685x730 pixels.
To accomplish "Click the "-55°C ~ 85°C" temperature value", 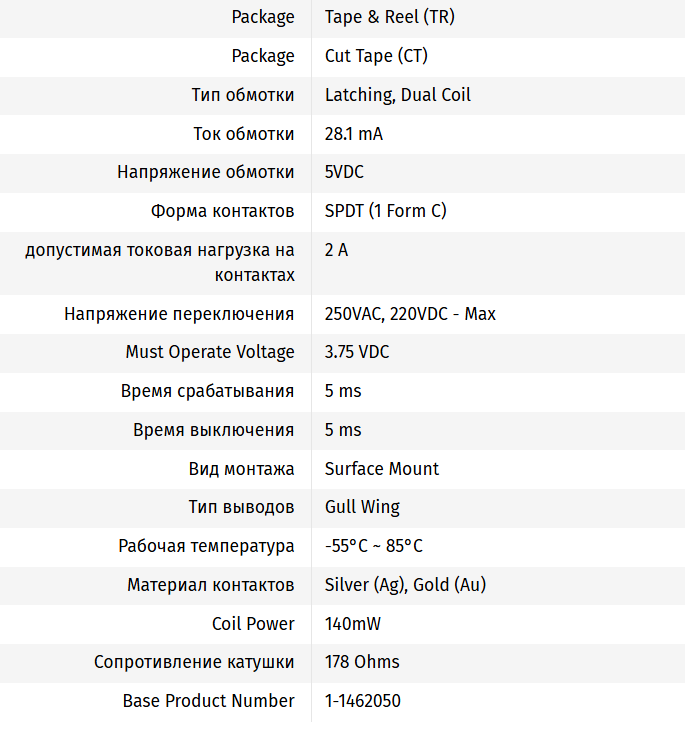I will click(373, 546).
